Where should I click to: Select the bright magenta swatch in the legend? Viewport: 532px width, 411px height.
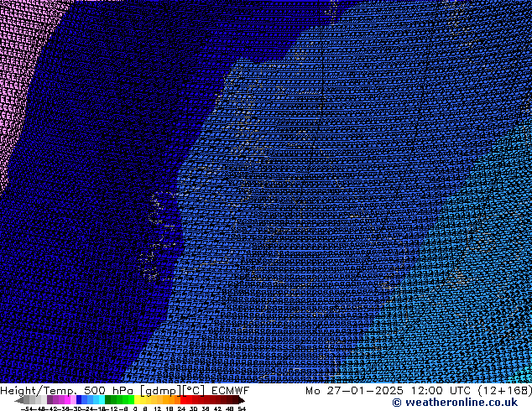[x=67, y=399]
